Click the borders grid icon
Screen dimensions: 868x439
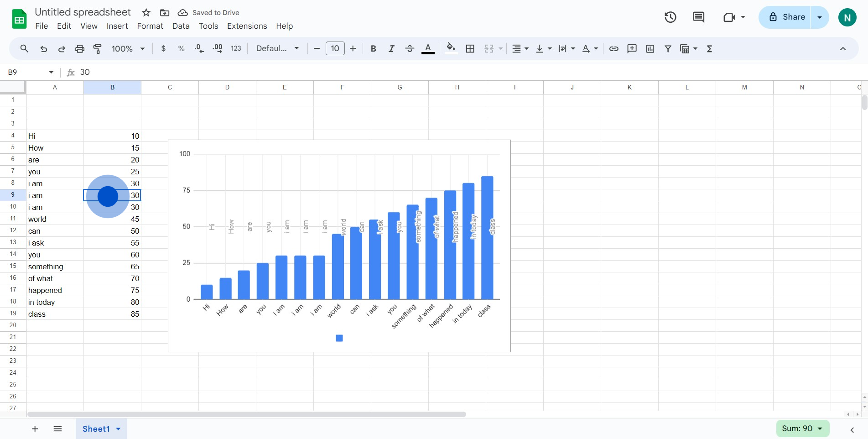[x=470, y=49]
